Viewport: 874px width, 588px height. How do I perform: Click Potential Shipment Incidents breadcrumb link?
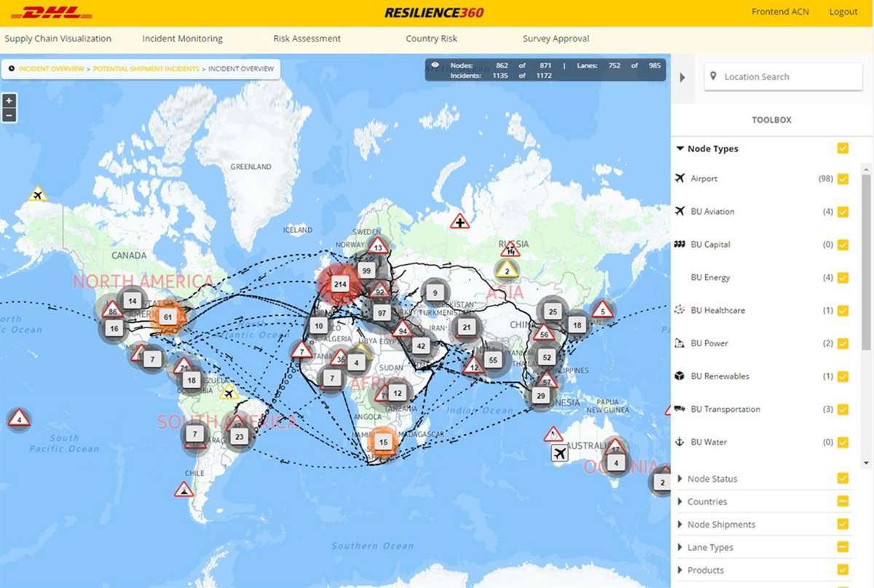(x=146, y=69)
